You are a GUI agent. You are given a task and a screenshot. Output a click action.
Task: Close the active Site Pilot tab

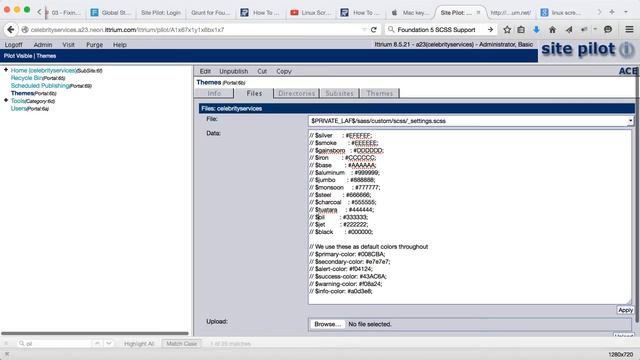[x=478, y=13]
